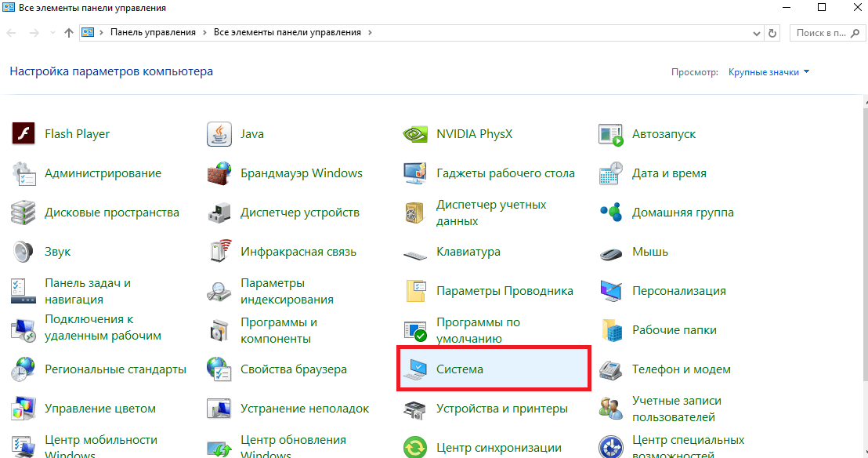Click the control panel icon in address bar
Image resolution: width=868 pixels, height=458 pixels.
tap(88, 33)
